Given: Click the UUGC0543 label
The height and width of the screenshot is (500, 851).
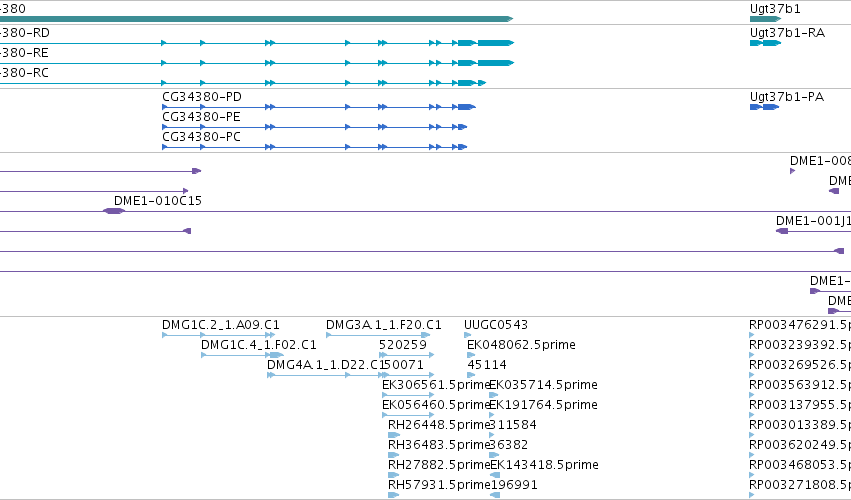Looking at the screenshot, I should coord(496,325).
